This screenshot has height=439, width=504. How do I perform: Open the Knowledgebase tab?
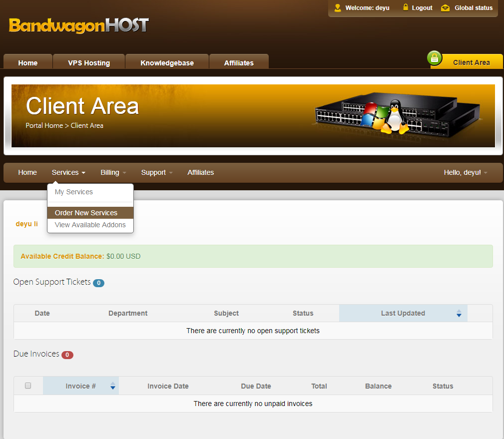pos(167,62)
